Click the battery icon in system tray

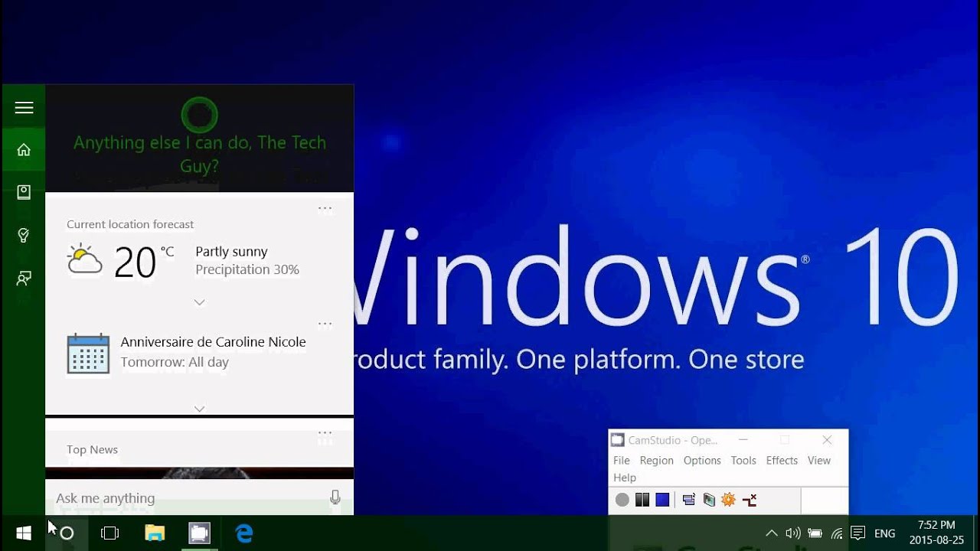point(815,533)
